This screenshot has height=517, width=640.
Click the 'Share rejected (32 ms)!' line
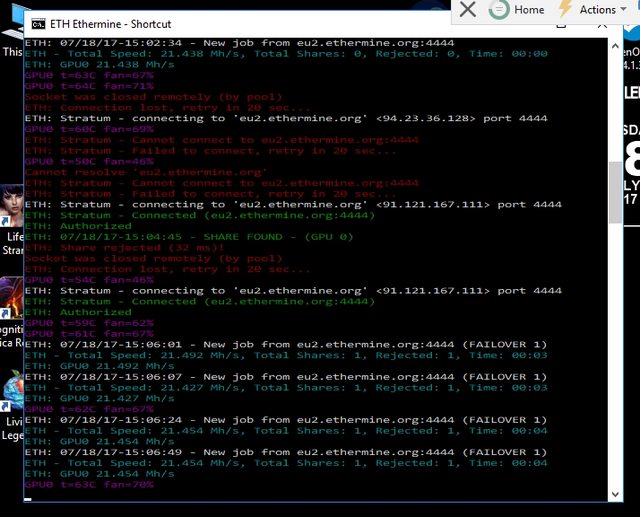tap(124, 248)
